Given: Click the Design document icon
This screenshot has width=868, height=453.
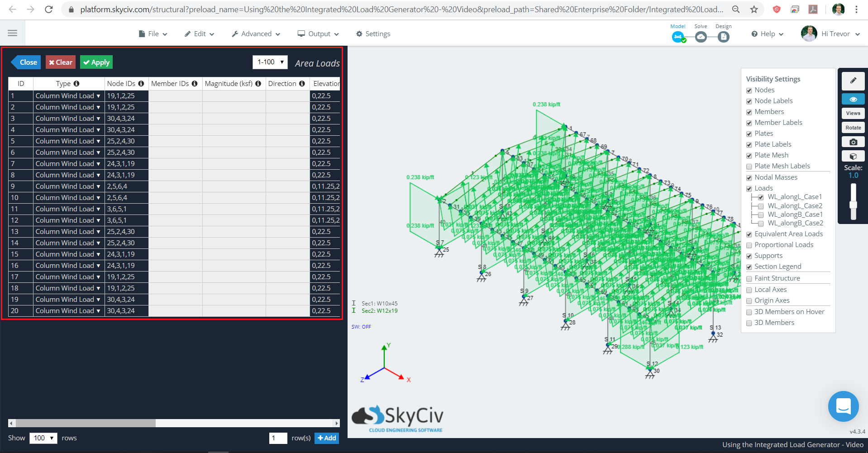Looking at the screenshot, I should click(x=723, y=37).
